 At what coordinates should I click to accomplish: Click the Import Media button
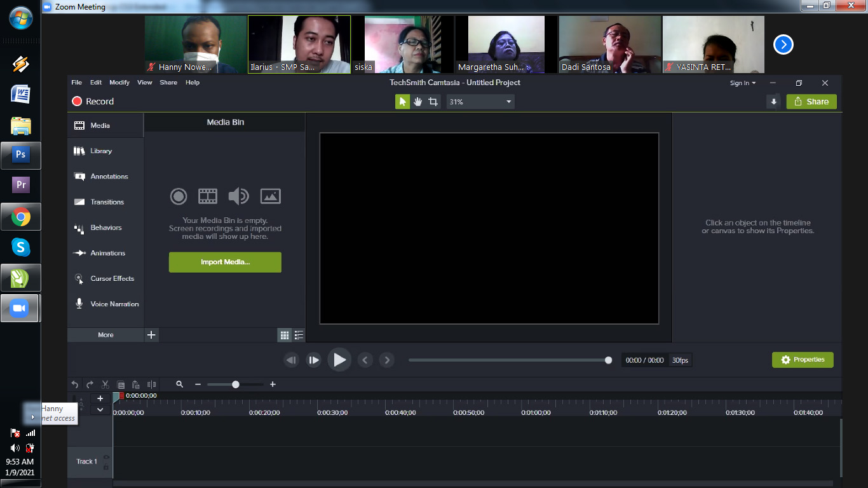tap(225, 262)
